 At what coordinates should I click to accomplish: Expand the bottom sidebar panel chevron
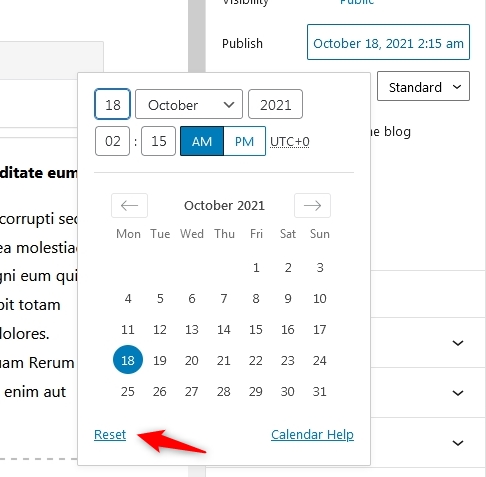coord(458,443)
